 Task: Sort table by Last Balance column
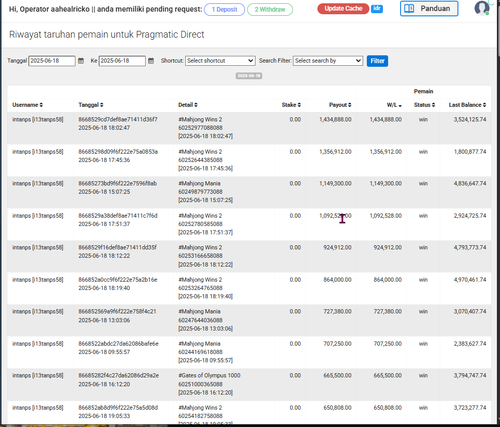467,105
